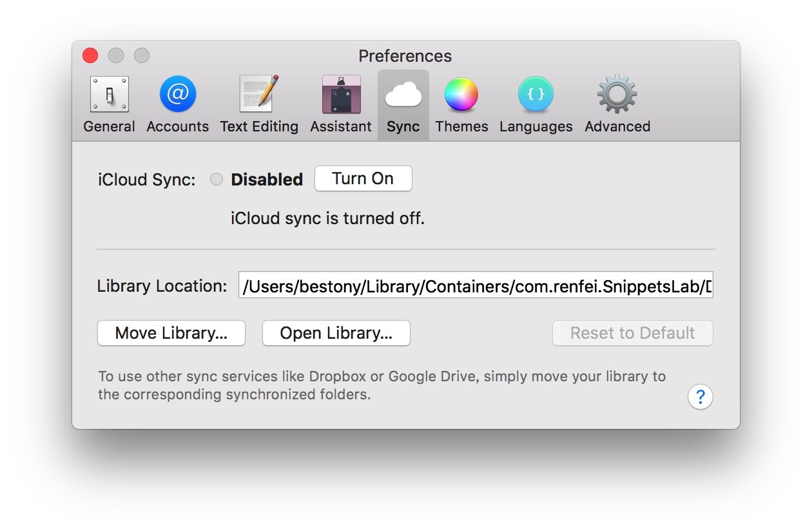Open the Assistant preferences pane
812x532 pixels.
point(341,105)
